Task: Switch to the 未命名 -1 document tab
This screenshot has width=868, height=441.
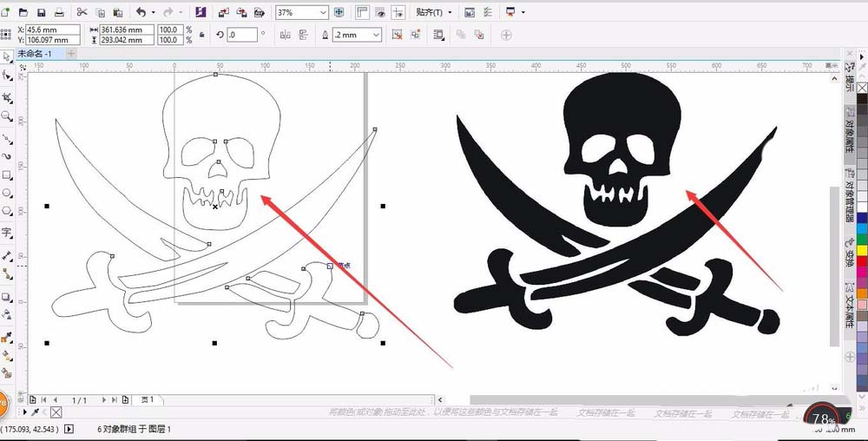Action: point(35,54)
